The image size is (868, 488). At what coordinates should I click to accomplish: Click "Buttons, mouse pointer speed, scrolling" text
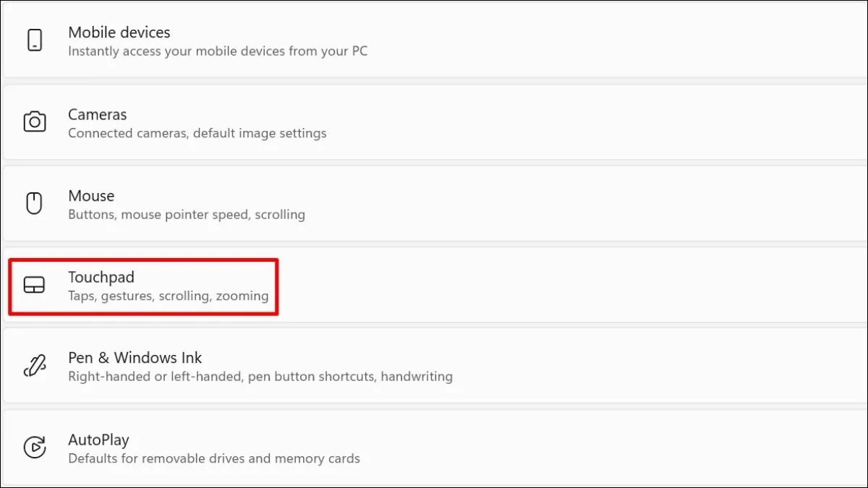pos(187,215)
